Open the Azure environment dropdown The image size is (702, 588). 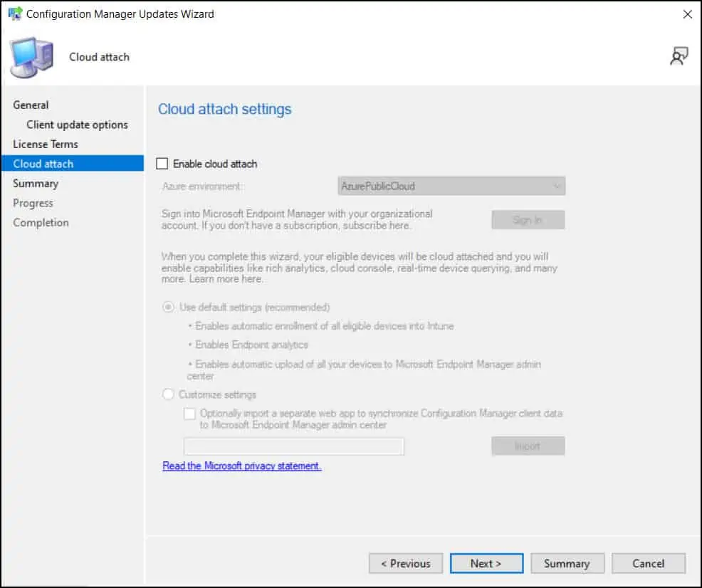[451, 187]
